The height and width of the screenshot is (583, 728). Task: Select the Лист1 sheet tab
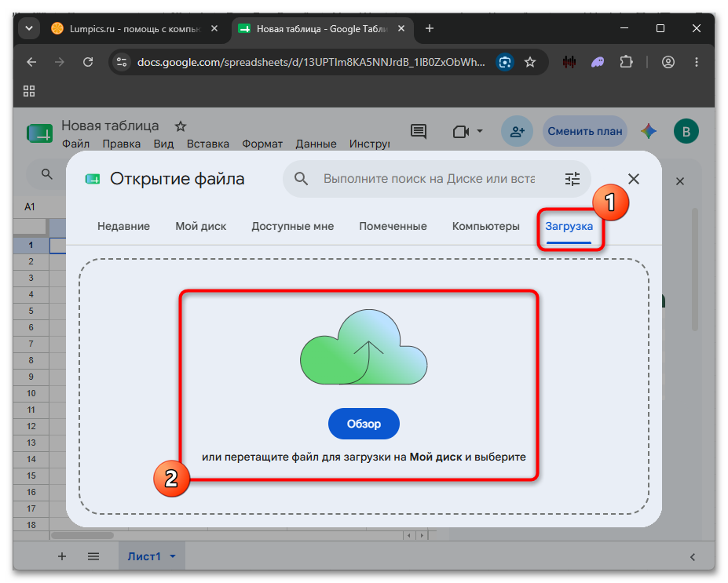pos(144,556)
